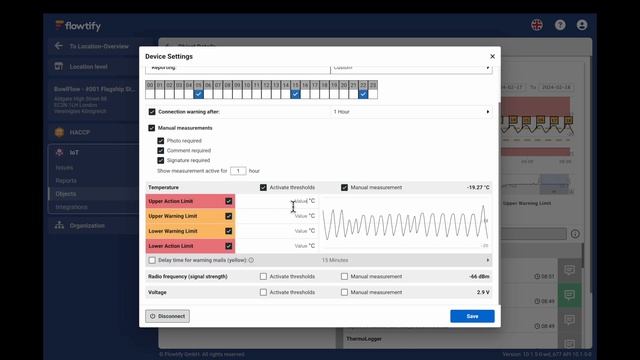Toggle Manual measurements checkbox
Screen dimensions: 640x360
point(151,128)
